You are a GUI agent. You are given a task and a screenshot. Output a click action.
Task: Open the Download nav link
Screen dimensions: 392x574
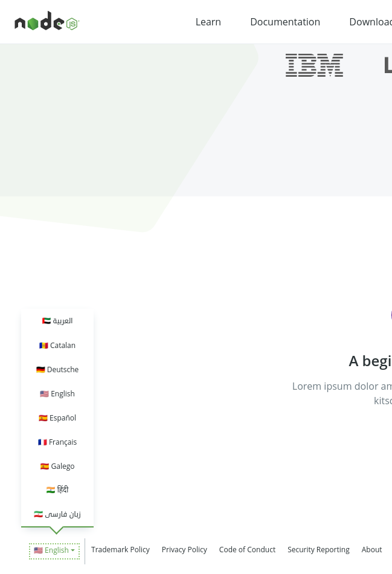(x=370, y=22)
